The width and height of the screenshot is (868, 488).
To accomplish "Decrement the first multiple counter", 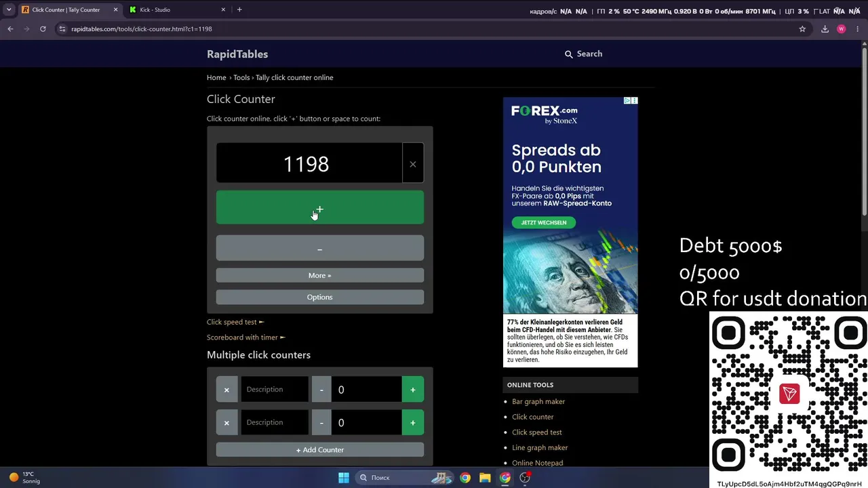I will point(321,390).
